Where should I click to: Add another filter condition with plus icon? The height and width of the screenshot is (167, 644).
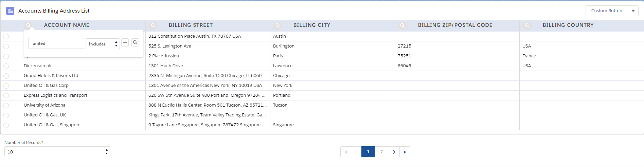125,42
